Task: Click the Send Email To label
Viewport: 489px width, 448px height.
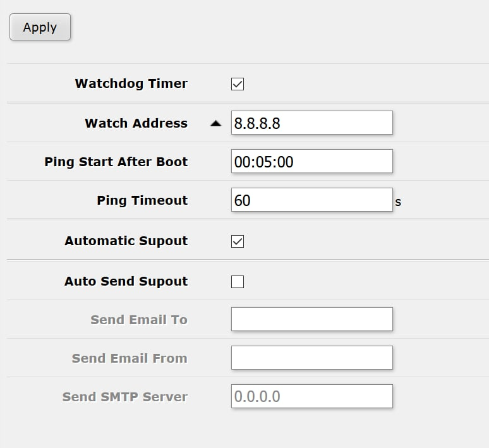Action: pos(139,320)
